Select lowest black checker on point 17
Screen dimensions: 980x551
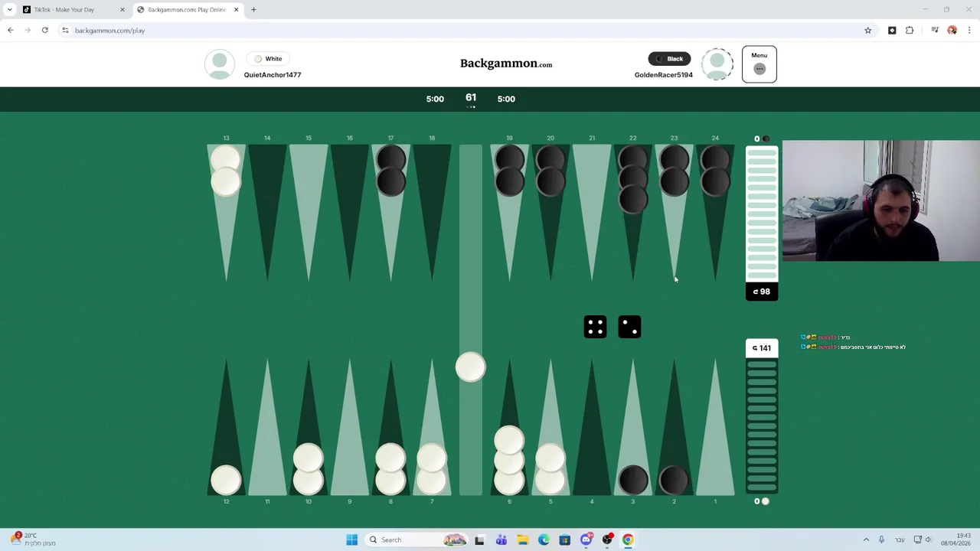point(390,181)
